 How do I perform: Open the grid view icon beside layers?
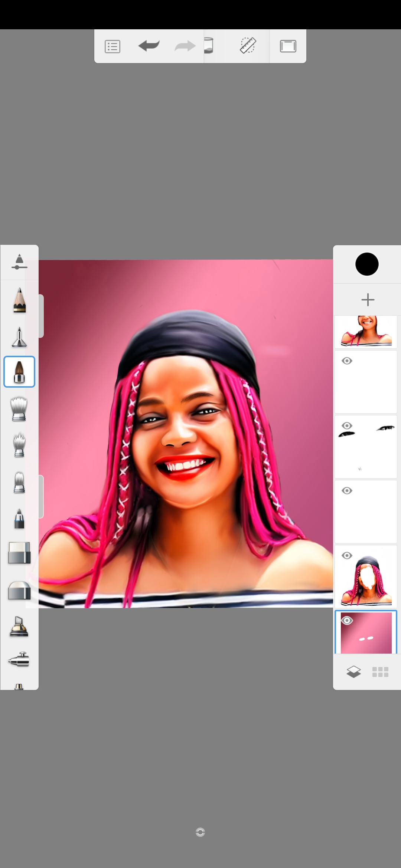(x=380, y=672)
